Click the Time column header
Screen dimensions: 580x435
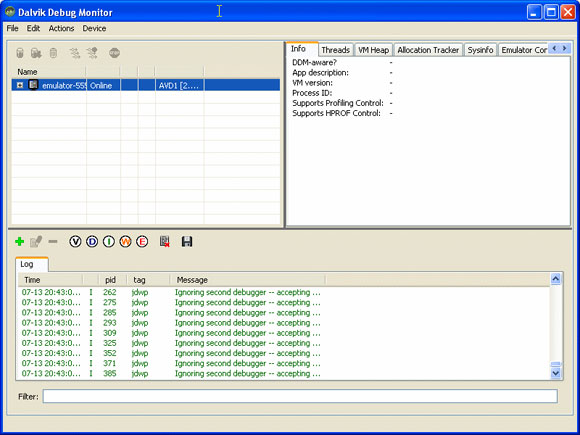tap(50, 280)
